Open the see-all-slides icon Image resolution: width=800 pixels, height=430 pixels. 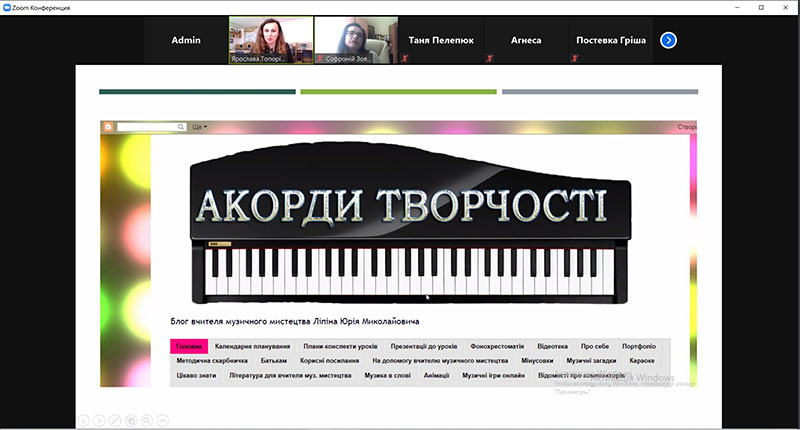[131, 420]
